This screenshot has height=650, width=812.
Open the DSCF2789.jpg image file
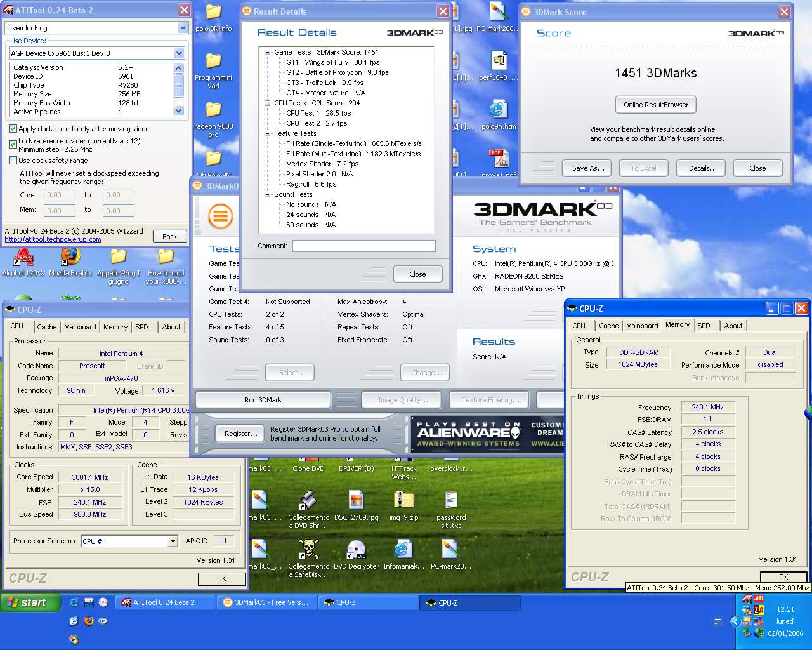(x=356, y=506)
